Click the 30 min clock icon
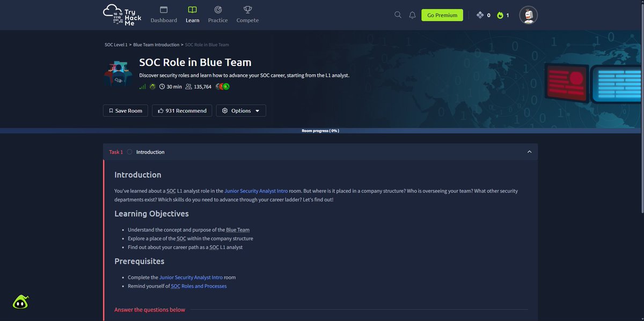The height and width of the screenshot is (321, 644). click(162, 86)
